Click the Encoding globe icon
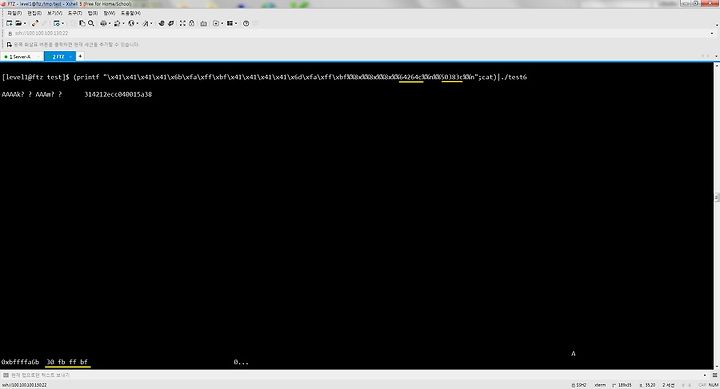The width and height of the screenshot is (720, 389). click(131, 23)
